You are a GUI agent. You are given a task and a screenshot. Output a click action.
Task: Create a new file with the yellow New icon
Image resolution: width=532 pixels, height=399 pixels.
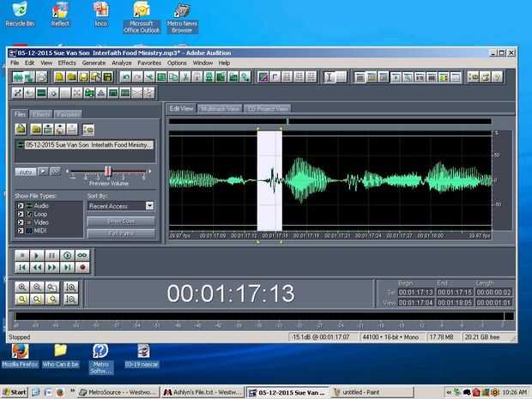pos(59,77)
